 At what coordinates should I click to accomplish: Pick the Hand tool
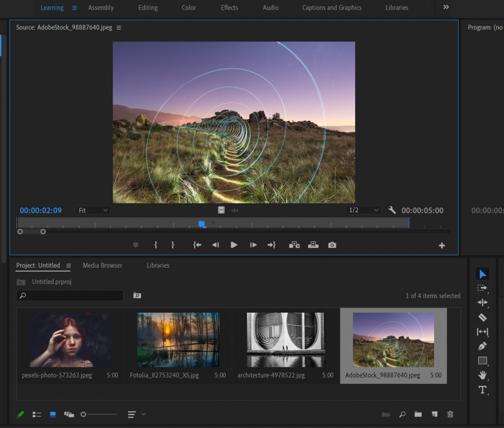pyautogui.click(x=482, y=375)
